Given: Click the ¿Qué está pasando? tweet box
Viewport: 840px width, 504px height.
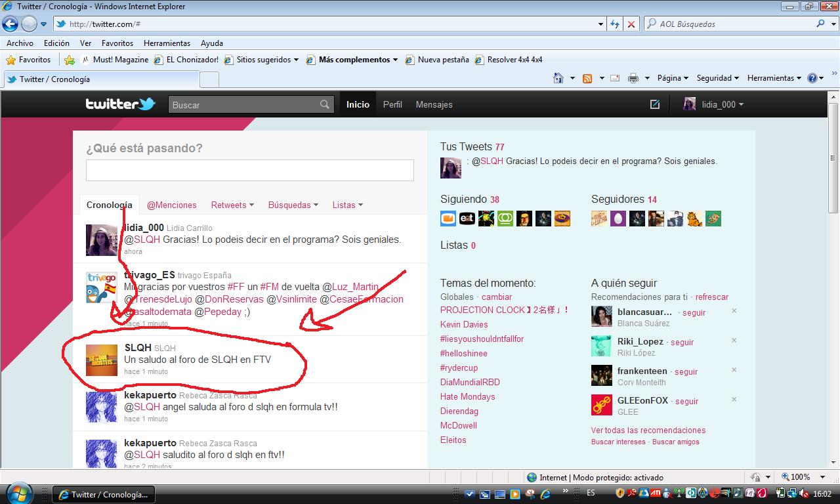Looking at the screenshot, I should [249, 170].
